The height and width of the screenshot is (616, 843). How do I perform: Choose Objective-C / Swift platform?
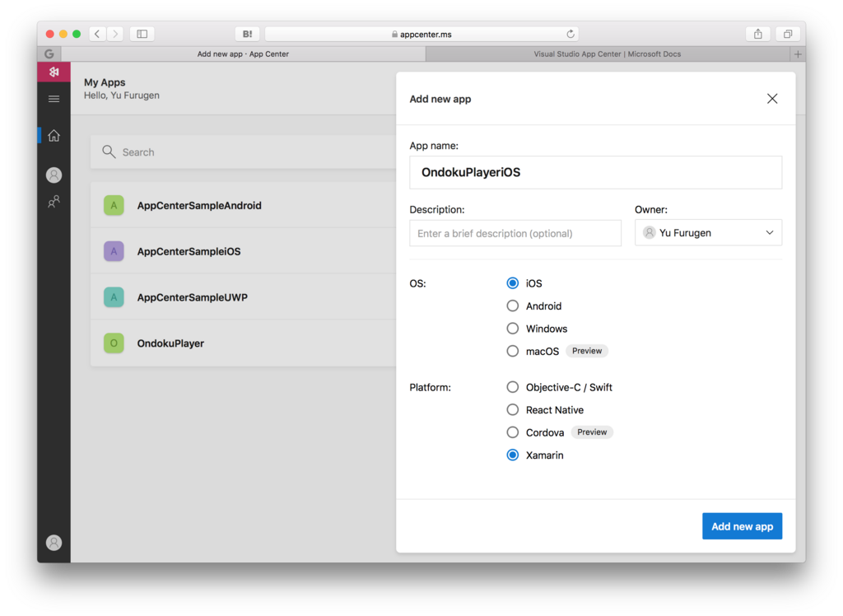(513, 387)
